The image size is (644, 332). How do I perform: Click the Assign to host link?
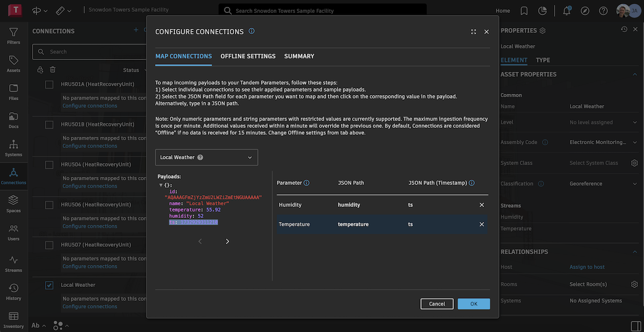click(x=587, y=267)
